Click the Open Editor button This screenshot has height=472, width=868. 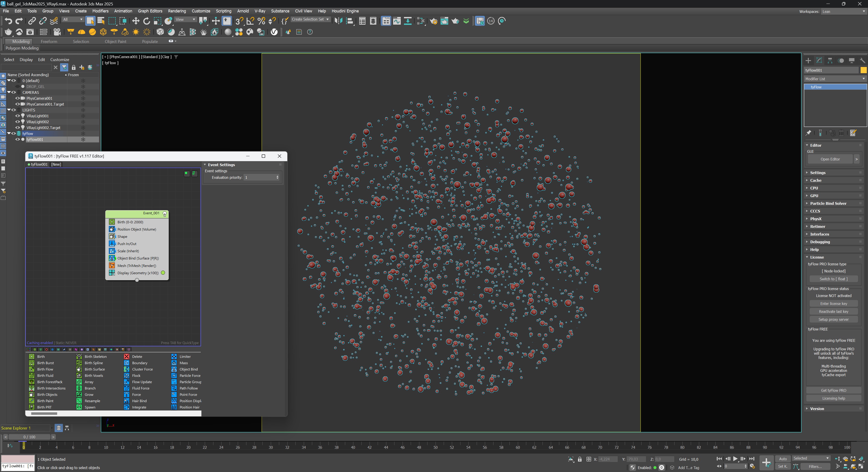tap(830, 159)
